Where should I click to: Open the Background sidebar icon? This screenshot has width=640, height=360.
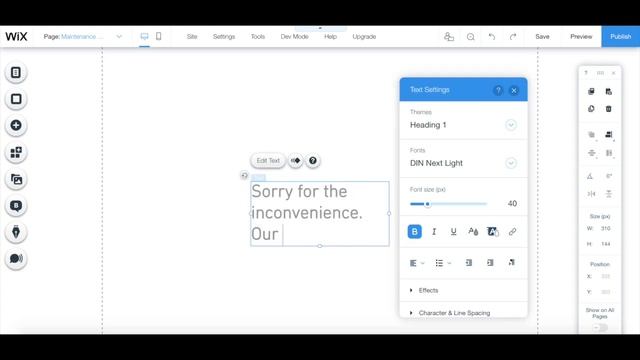(16, 99)
